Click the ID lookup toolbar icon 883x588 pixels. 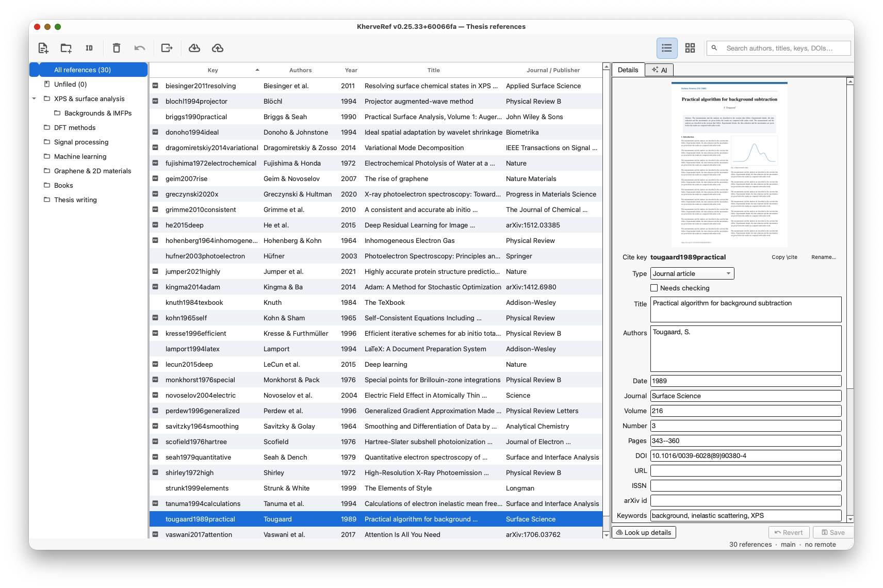click(89, 48)
